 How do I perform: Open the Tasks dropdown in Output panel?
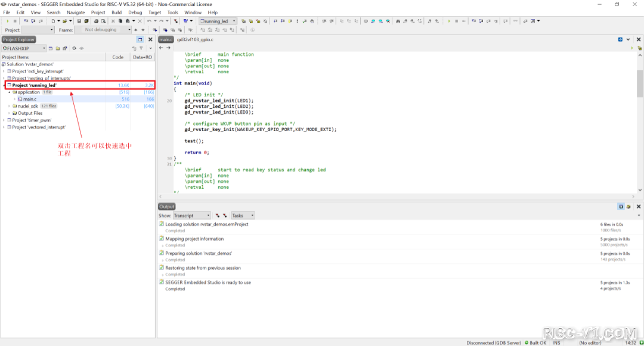coord(243,216)
